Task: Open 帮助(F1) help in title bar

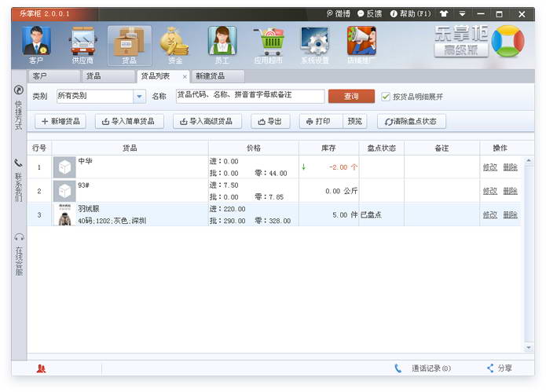Action: coord(410,14)
